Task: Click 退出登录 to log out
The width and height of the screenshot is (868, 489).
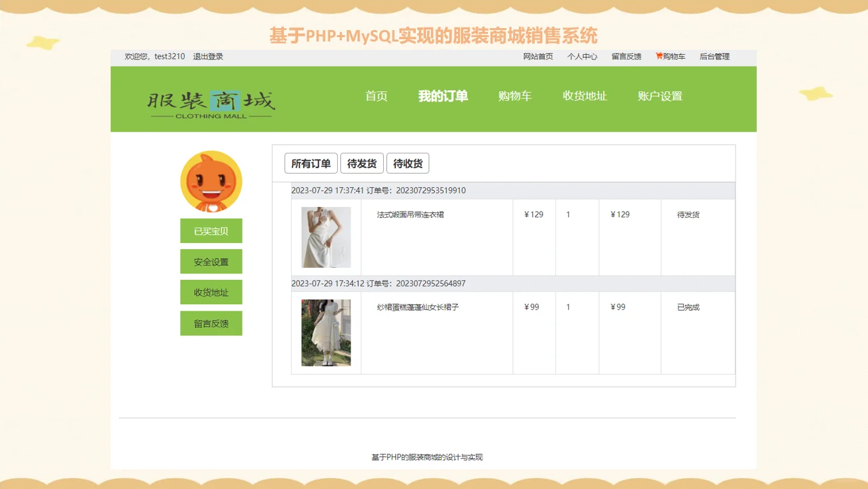Action: [207, 56]
